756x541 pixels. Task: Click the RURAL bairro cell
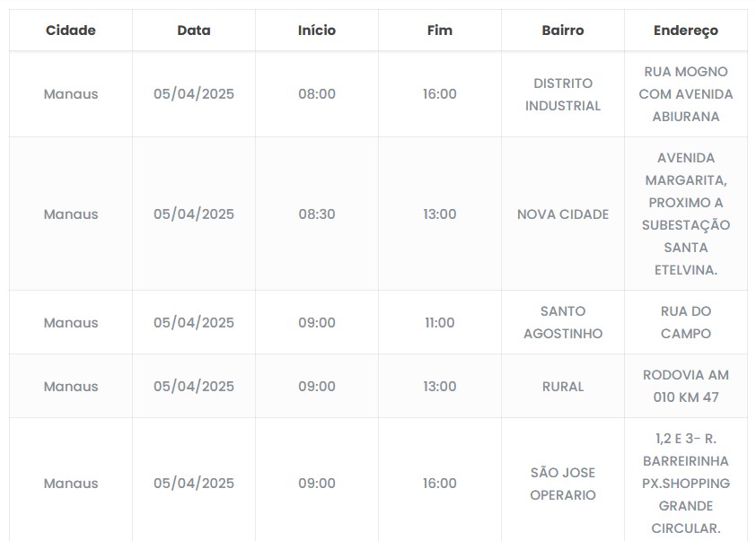click(563, 387)
